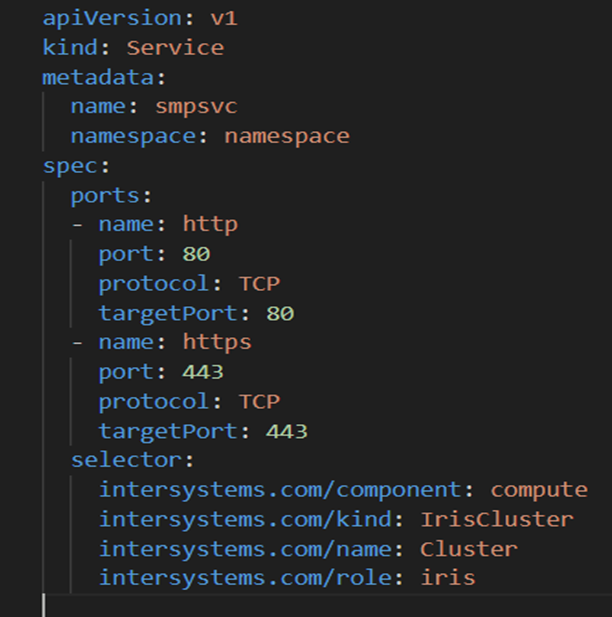612x617 pixels.
Task: Click targetPort value 443
Action: tap(287, 431)
